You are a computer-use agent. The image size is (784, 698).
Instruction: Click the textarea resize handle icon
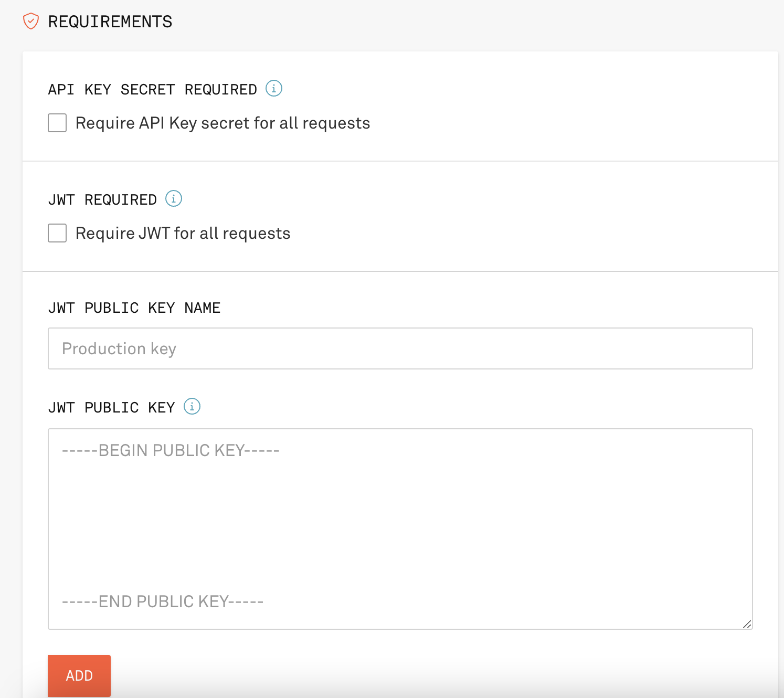click(747, 624)
